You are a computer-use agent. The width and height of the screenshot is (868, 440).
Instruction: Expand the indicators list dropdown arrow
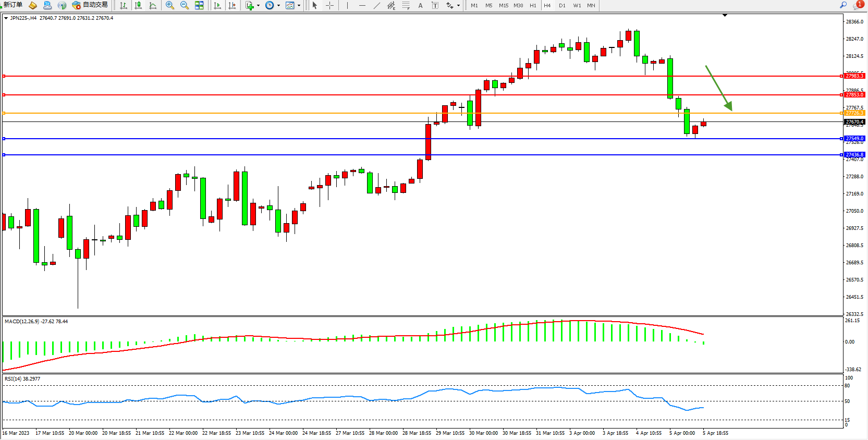(x=258, y=6)
